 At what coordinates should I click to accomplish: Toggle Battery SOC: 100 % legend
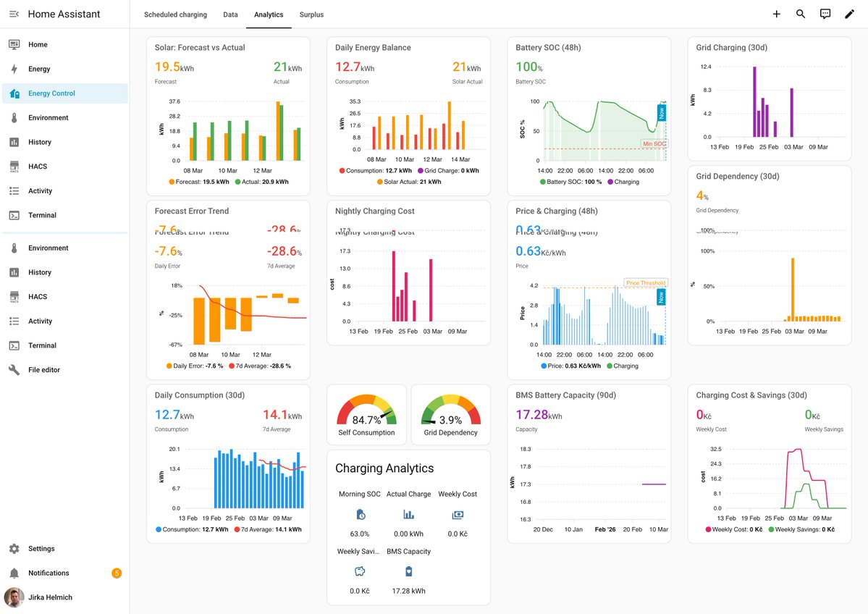click(570, 182)
